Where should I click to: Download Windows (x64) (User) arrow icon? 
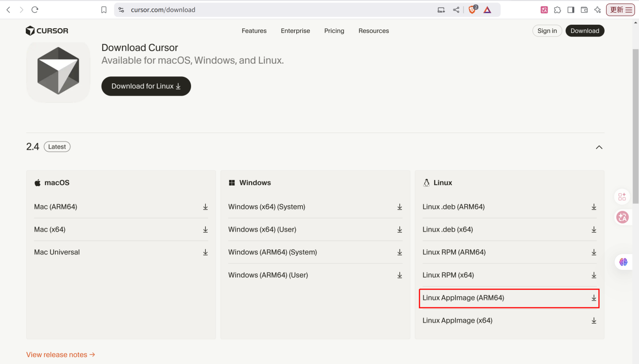(x=399, y=230)
